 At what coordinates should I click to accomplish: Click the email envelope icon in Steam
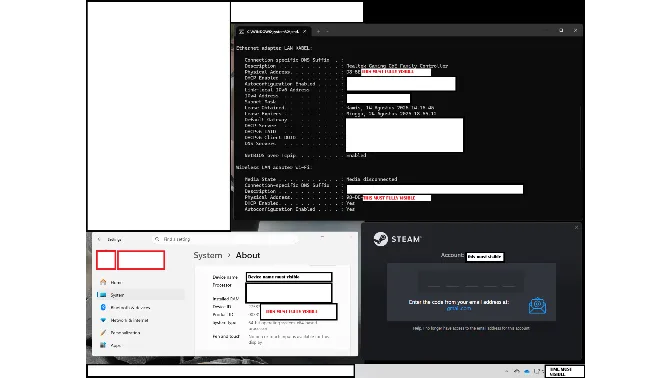tap(537, 306)
